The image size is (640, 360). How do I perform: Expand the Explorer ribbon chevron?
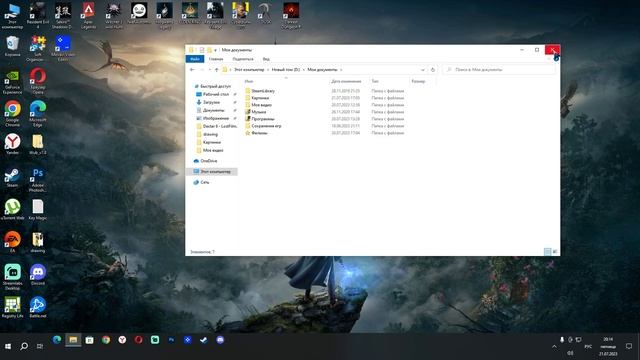pyautogui.click(x=549, y=59)
